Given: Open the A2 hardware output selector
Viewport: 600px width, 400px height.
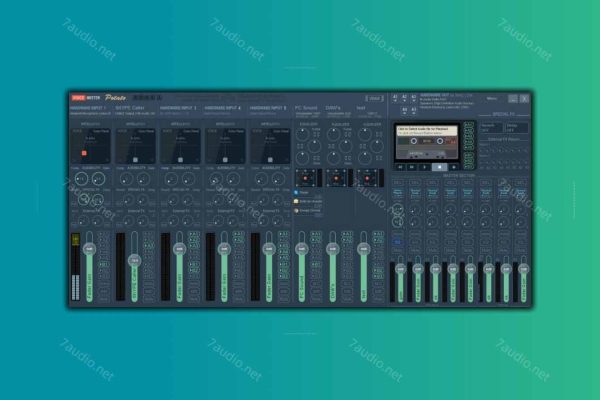Looking at the screenshot, I should tap(404, 98).
